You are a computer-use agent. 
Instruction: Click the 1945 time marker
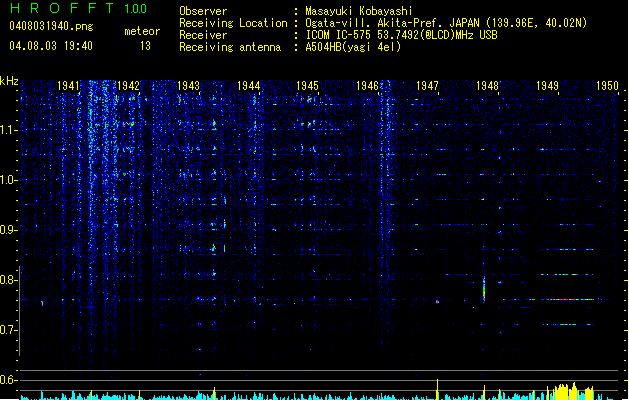[307, 85]
